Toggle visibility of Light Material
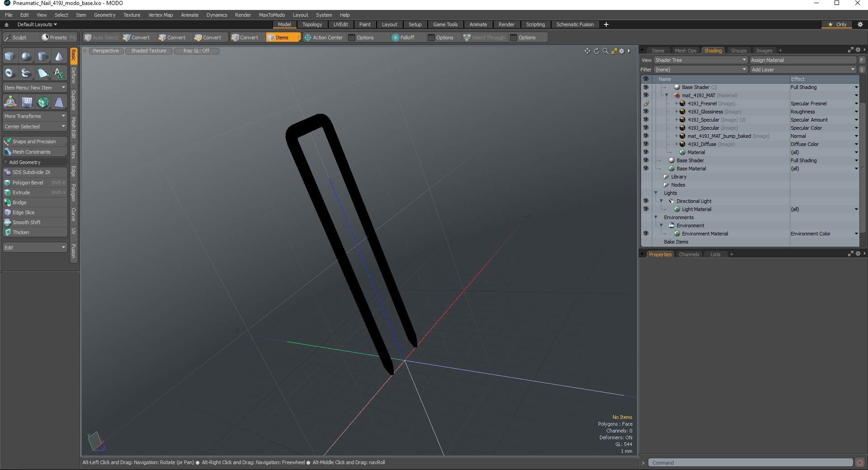 point(646,209)
